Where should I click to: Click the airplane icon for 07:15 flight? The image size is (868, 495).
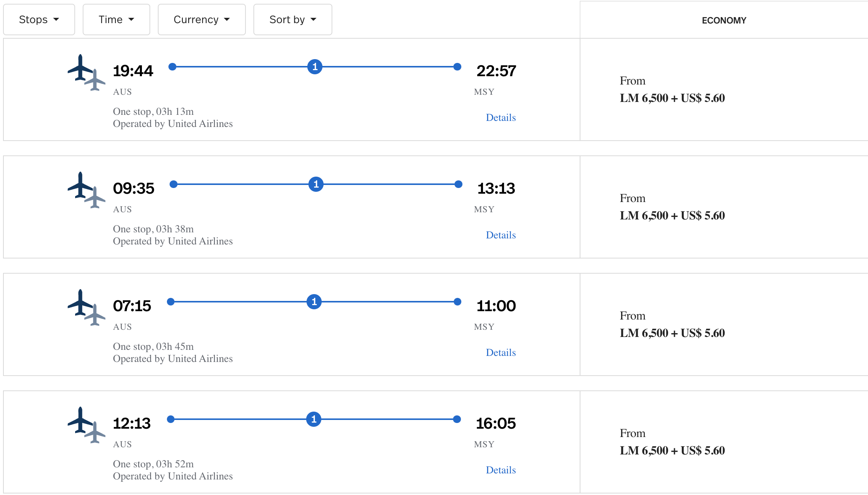[x=86, y=307]
